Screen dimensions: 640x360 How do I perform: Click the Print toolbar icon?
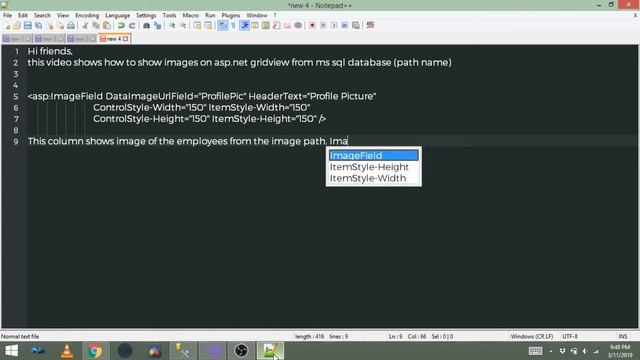(x=71, y=26)
